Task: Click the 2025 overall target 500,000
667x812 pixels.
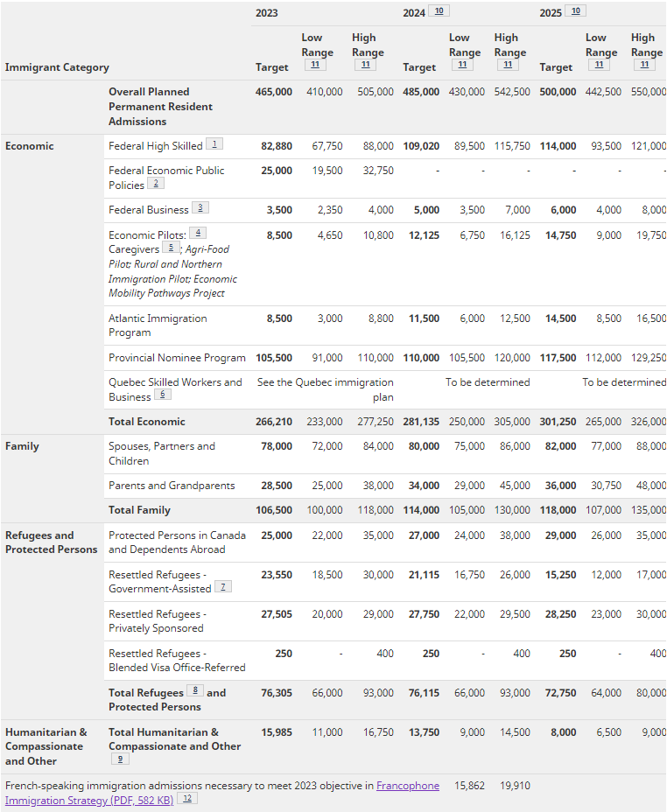Action: [558, 92]
